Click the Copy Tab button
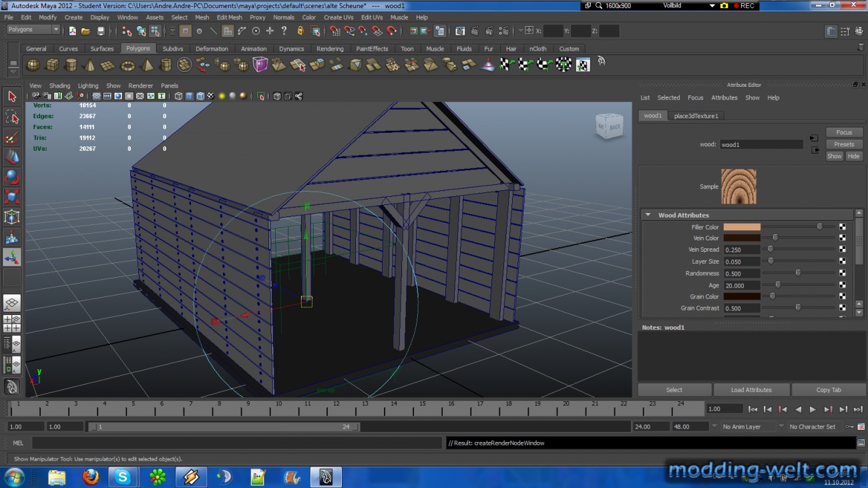868x488 pixels. pyautogui.click(x=829, y=390)
